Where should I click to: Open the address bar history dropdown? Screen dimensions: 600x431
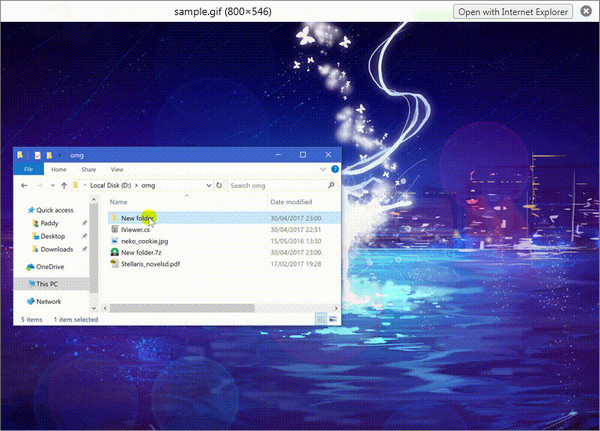click(x=207, y=185)
